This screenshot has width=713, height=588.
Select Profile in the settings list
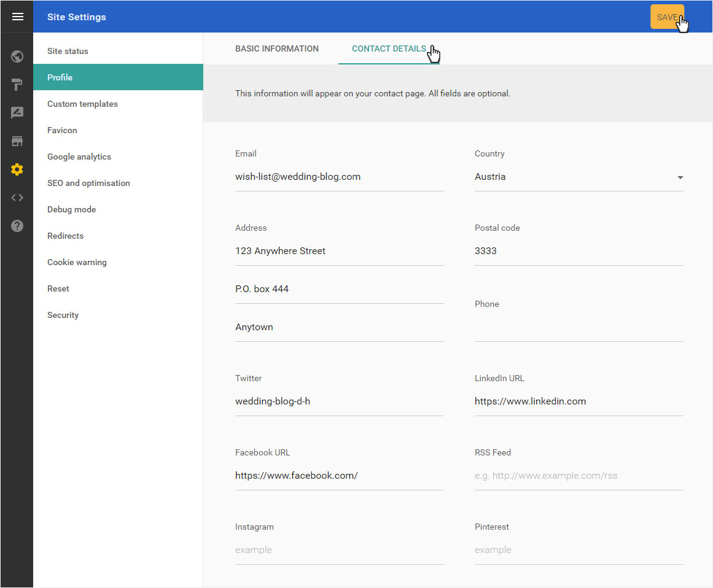pyautogui.click(x=118, y=77)
